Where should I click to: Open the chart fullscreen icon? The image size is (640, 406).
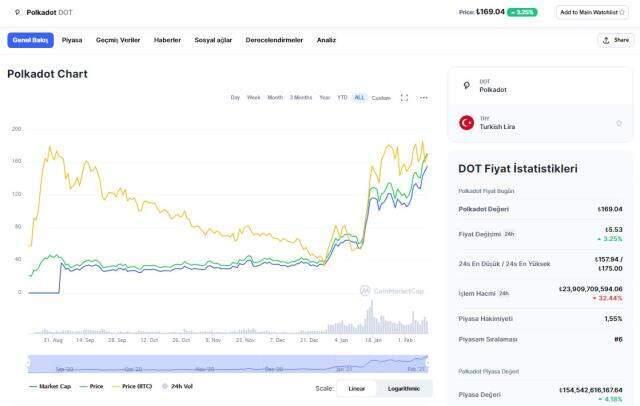(x=404, y=98)
